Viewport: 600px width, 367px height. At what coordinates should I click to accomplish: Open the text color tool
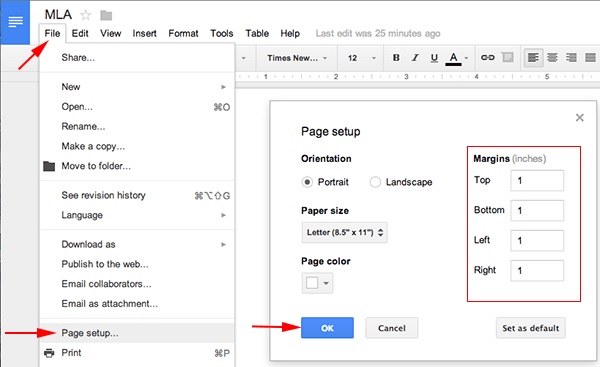[453, 58]
